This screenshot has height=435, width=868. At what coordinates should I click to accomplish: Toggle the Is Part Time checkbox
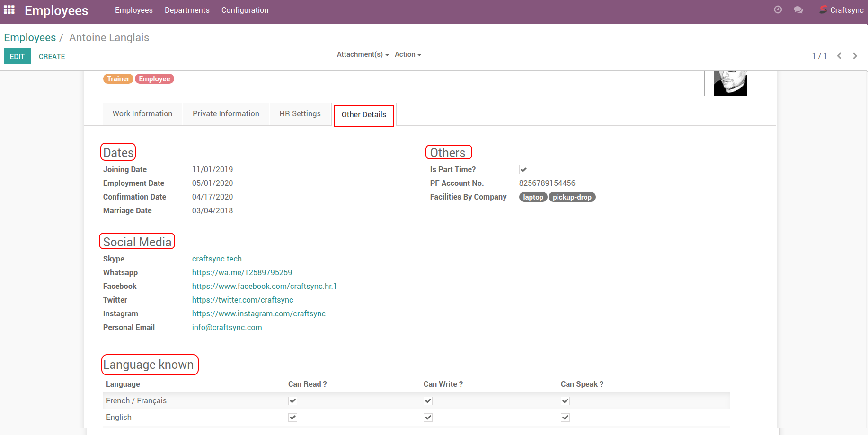pyautogui.click(x=523, y=170)
